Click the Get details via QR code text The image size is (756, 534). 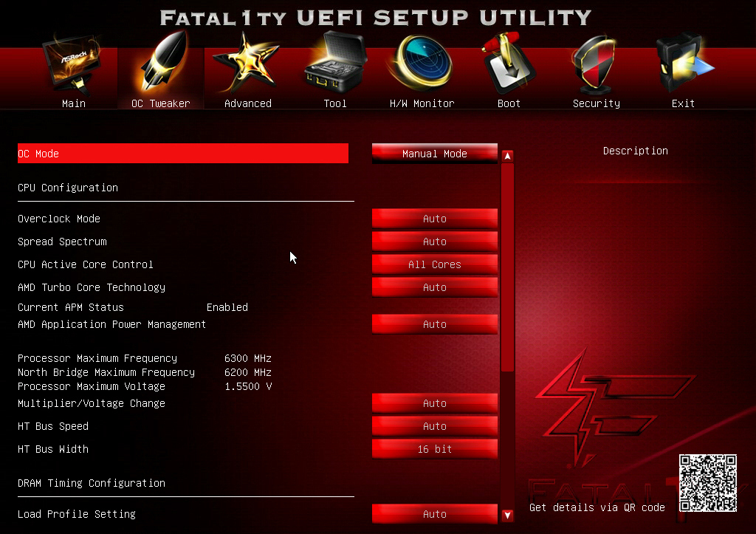pyautogui.click(x=597, y=507)
